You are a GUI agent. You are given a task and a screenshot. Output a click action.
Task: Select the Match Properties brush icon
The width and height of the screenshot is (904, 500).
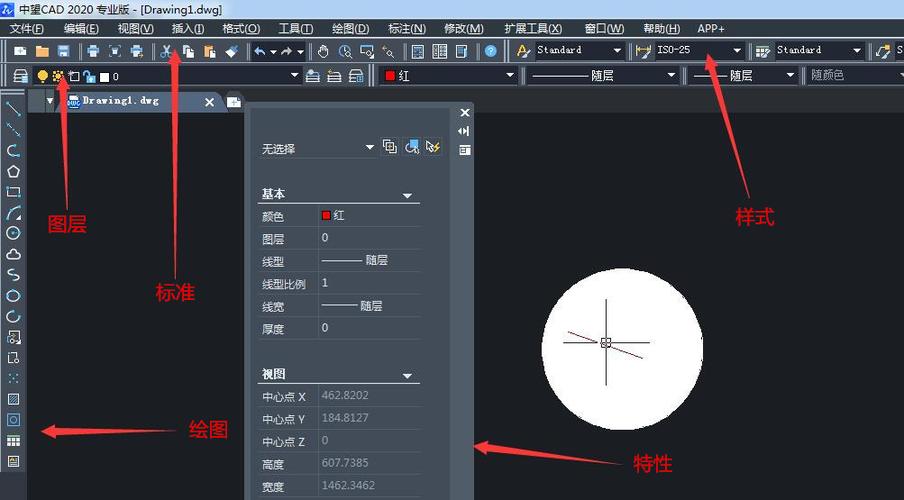tap(232, 51)
